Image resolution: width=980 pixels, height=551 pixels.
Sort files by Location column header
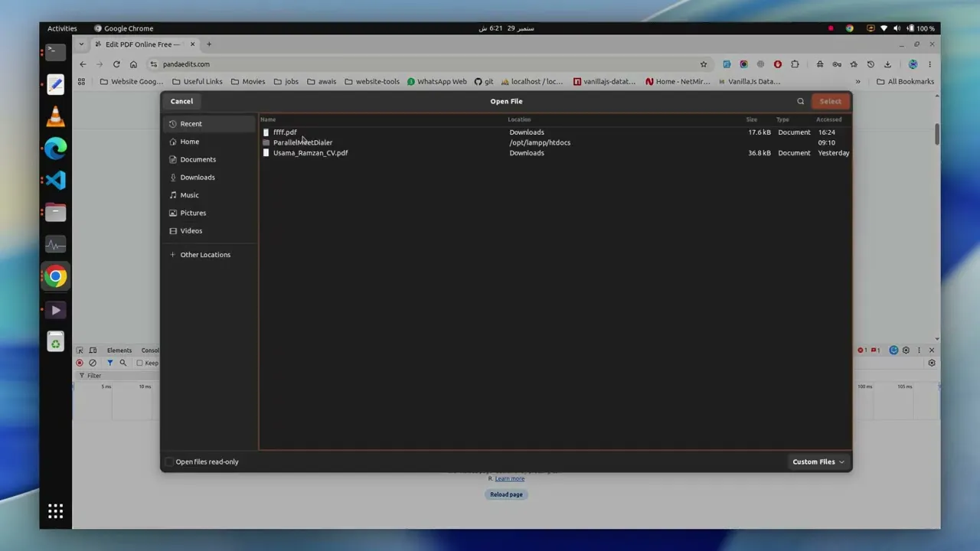coord(519,119)
